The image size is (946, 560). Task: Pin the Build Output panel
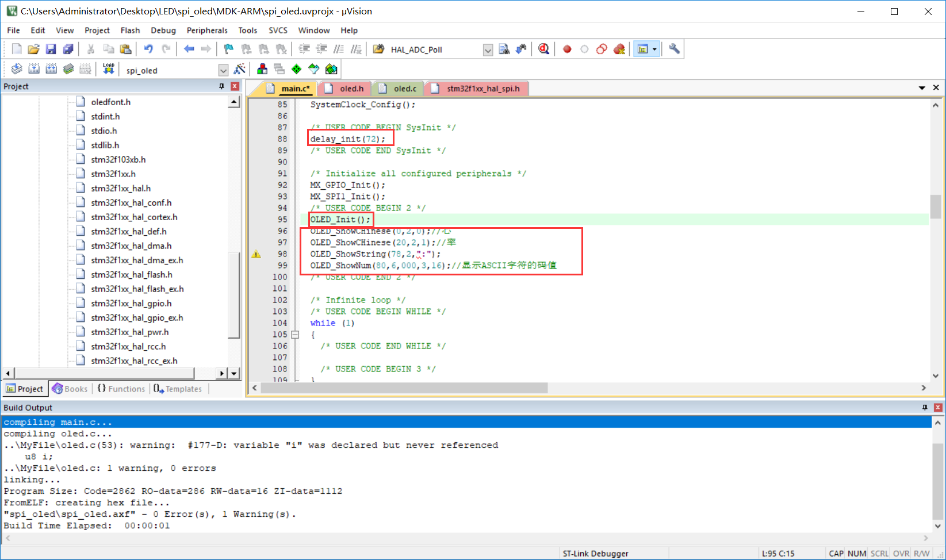pyautogui.click(x=925, y=408)
